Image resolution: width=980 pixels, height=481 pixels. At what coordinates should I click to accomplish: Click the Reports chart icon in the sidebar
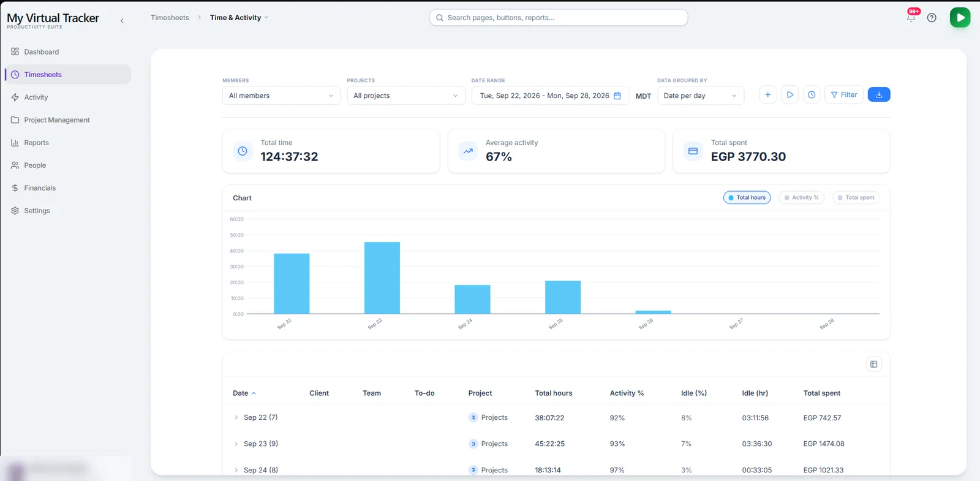pyautogui.click(x=15, y=143)
